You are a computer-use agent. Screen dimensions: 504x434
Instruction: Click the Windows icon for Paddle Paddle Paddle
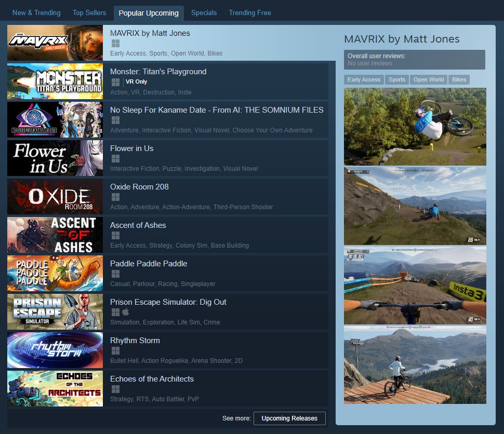115,274
